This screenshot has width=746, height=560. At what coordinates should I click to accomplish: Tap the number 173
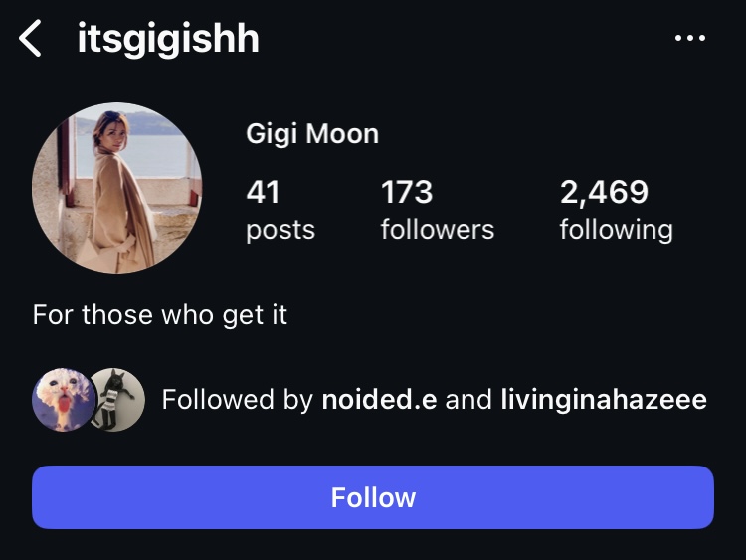tap(407, 192)
